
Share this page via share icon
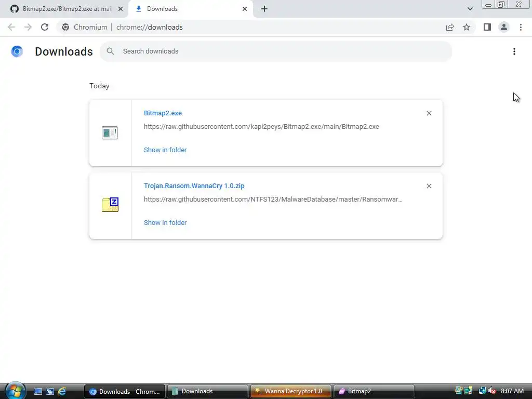point(450,27)
